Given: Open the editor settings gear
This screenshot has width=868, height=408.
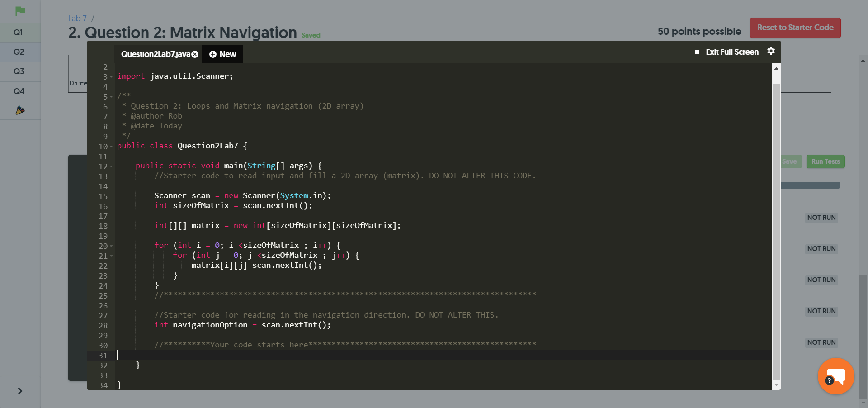Looking at the screenshot, I should (x=771, y=51).
